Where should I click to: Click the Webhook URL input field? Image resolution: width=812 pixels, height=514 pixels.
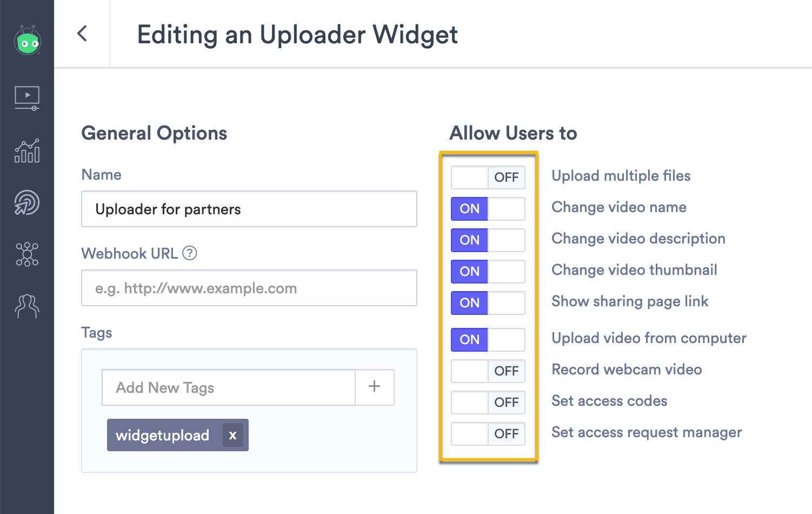[x=249, y=288]
